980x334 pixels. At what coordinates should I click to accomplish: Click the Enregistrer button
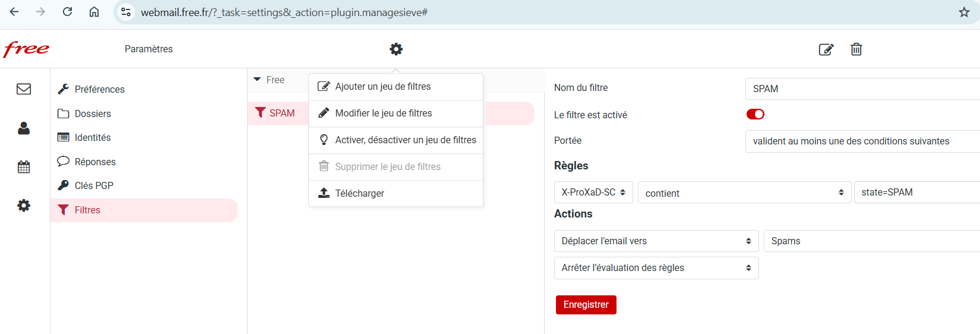[586, 305]
